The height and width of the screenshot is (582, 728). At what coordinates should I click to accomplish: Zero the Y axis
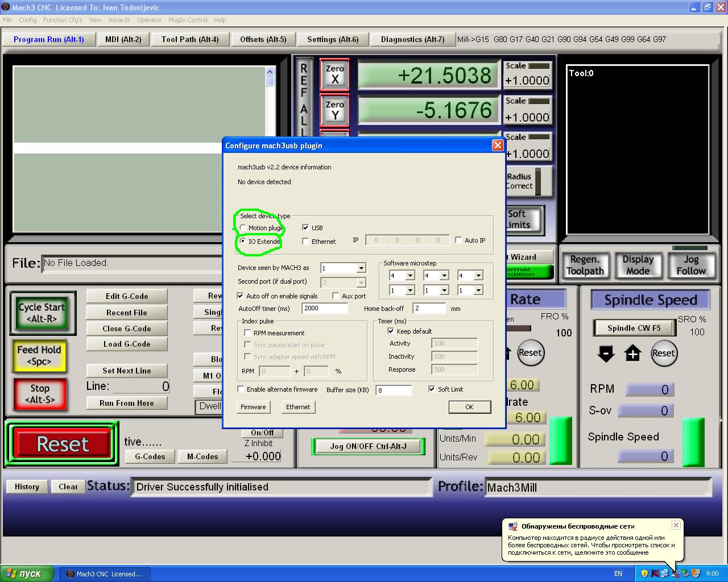[334, 110]
